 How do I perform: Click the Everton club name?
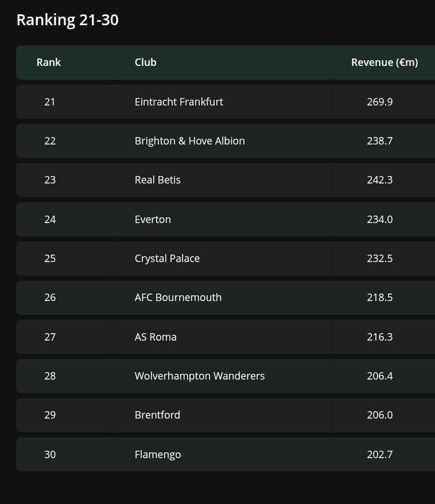153,220
